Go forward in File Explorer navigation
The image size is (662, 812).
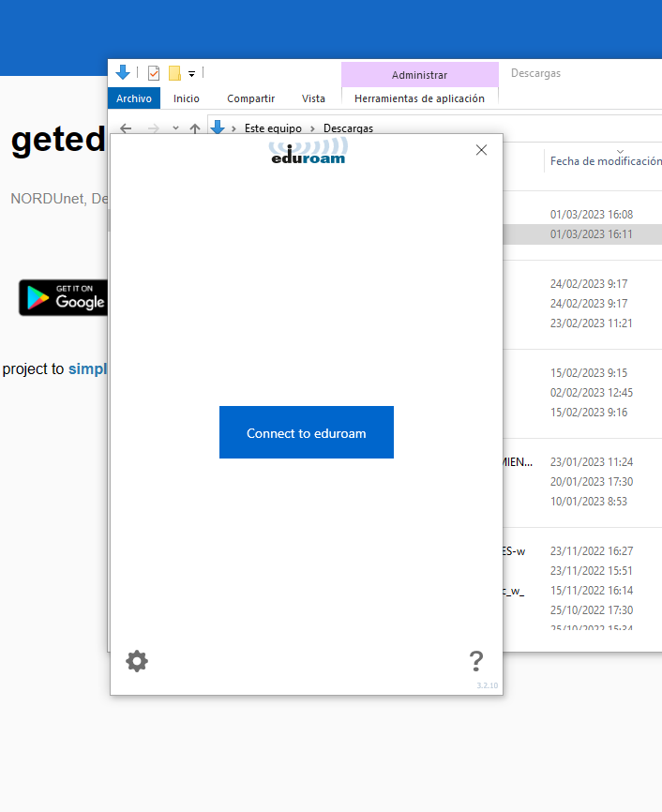click(x=154, y=128)
